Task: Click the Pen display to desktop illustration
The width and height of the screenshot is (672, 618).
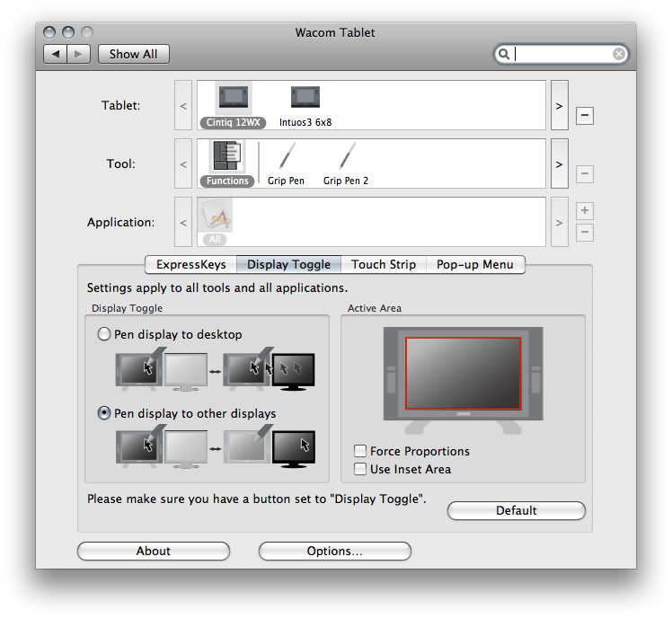Action: [x=215, y=369]
